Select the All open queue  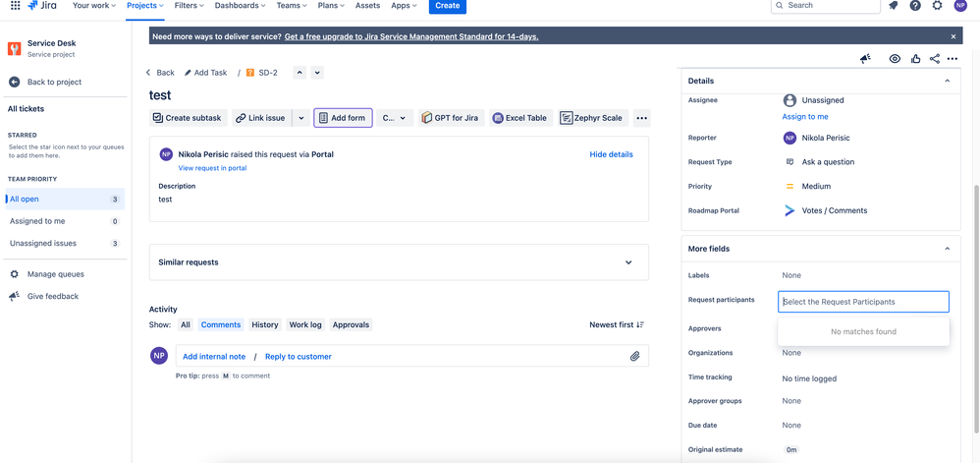pos(65,199)
